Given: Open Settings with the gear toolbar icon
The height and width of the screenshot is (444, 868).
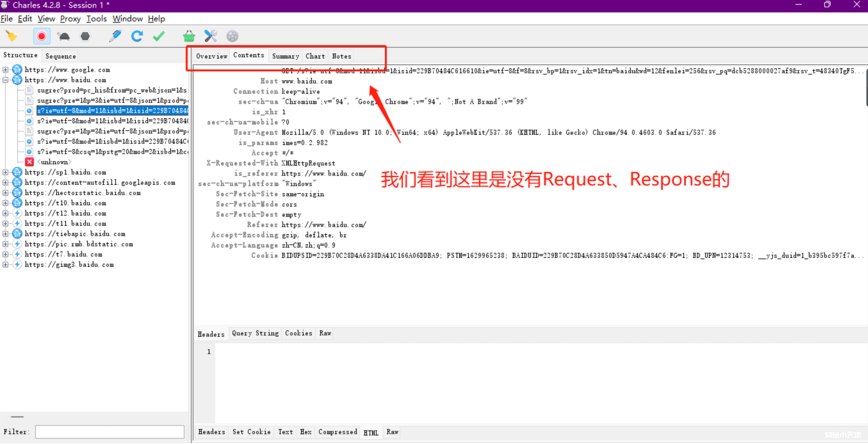Looking at the screenshot, I should (x=232, y=36).
